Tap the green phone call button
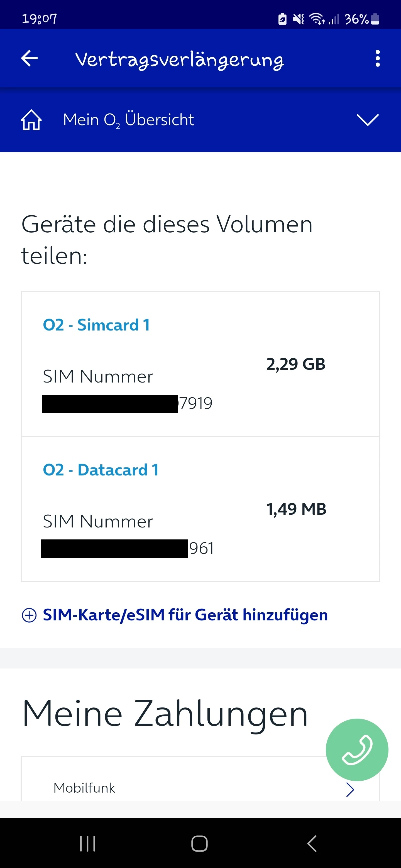The width and height of the screenshot is (401, 868). click(x=357, y=749)
